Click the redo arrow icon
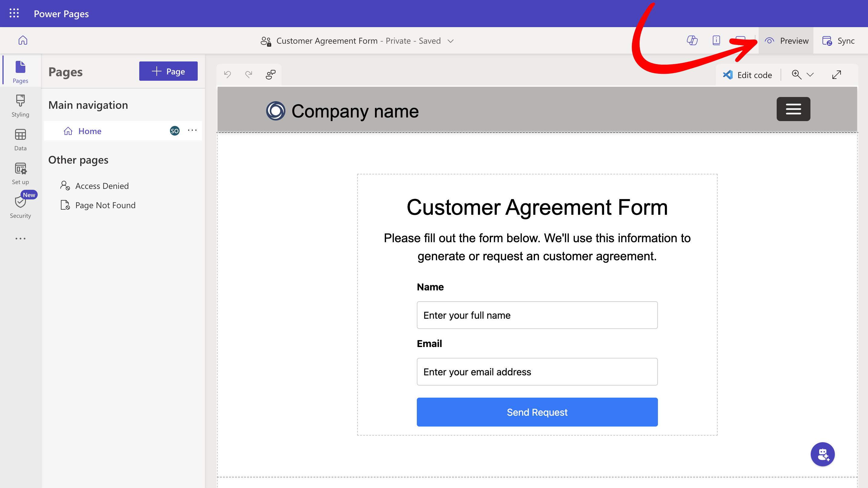Image resolution: width=868 pixels, height=488 pixels. pos(249,74)
